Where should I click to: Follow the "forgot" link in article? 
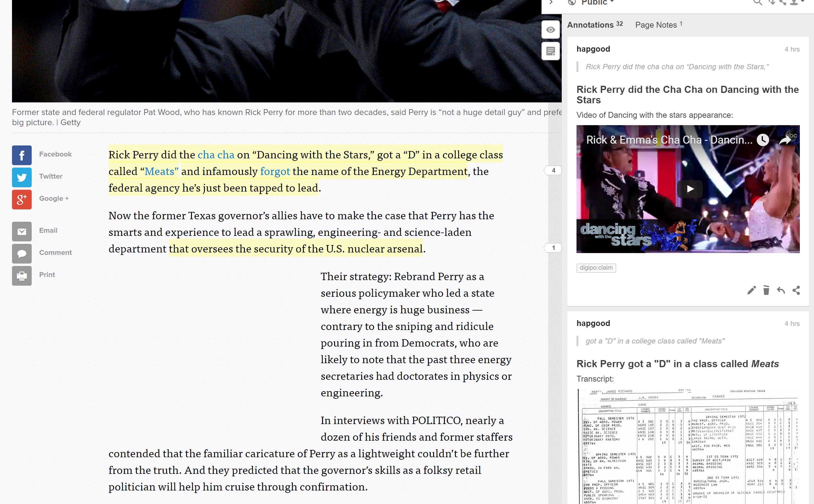[x=275, y=171]
